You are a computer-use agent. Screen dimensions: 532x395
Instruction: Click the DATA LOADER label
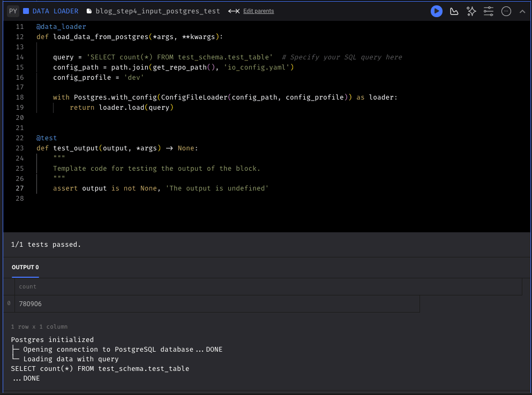coord(55,11)
